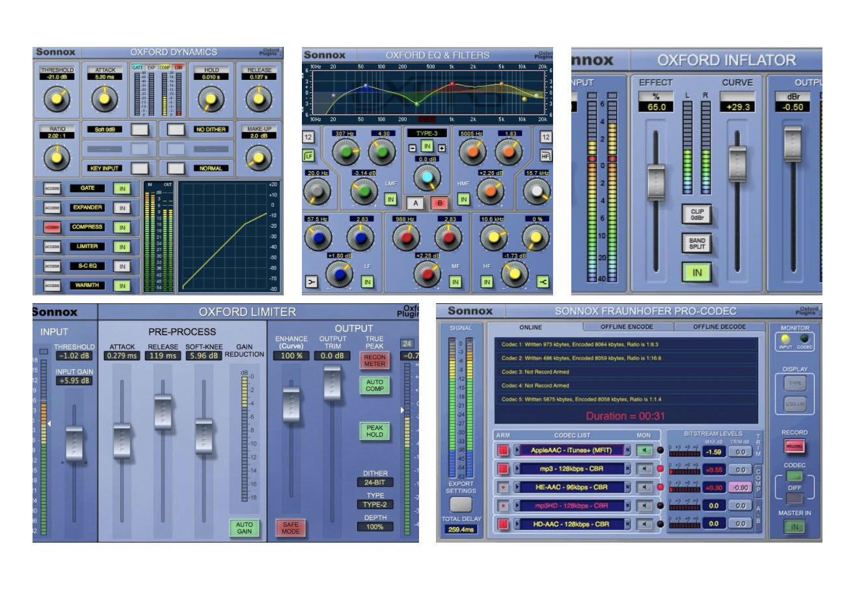This screenshot has width=868, height=596.
Task: Remove the HE-AAC 96kbps codec with X
Action: click(627, 487)
